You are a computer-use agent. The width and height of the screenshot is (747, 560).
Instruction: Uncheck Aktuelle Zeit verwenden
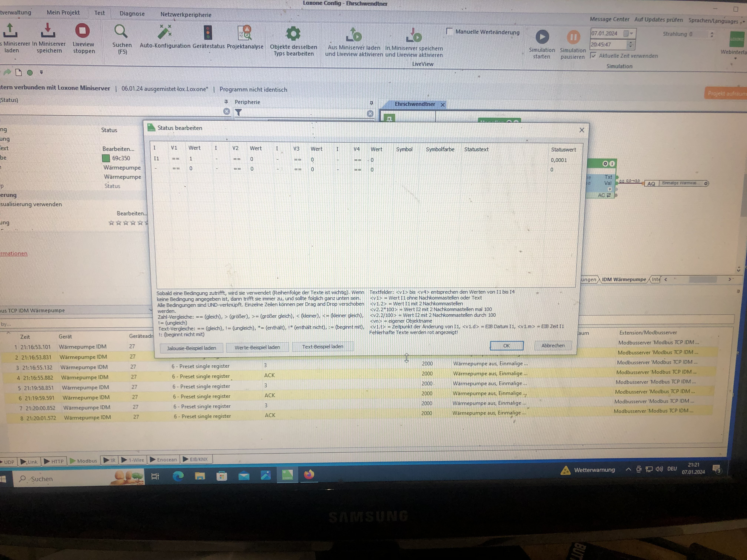click(x=593, y=56)
